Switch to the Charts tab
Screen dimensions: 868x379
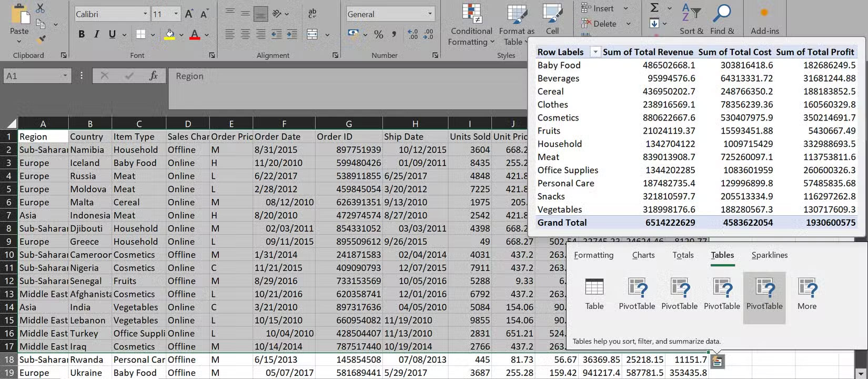coord(643,255)
